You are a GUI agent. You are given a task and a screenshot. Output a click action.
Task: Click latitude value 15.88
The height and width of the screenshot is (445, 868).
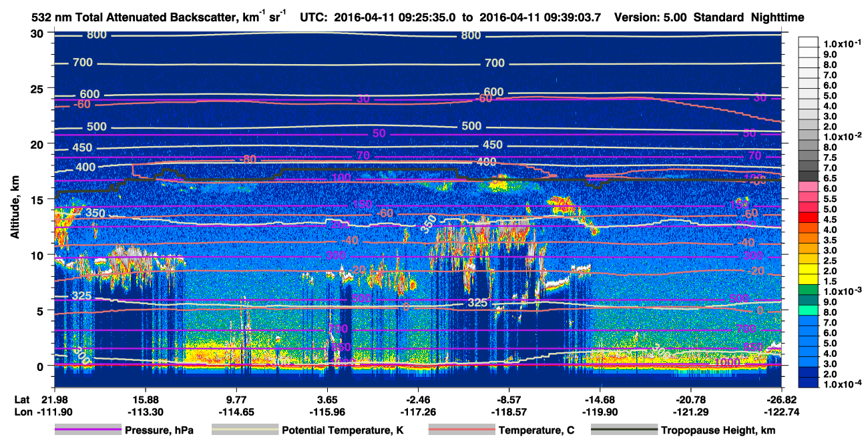[x=145, y=399]
